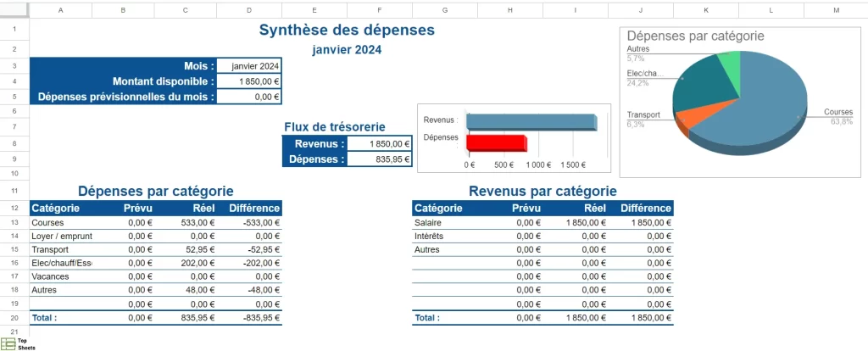Select the Réel value 52,95 € for Transport
Image resolution: width=868 pixels, height=351 pixels.
click(186, 249)
